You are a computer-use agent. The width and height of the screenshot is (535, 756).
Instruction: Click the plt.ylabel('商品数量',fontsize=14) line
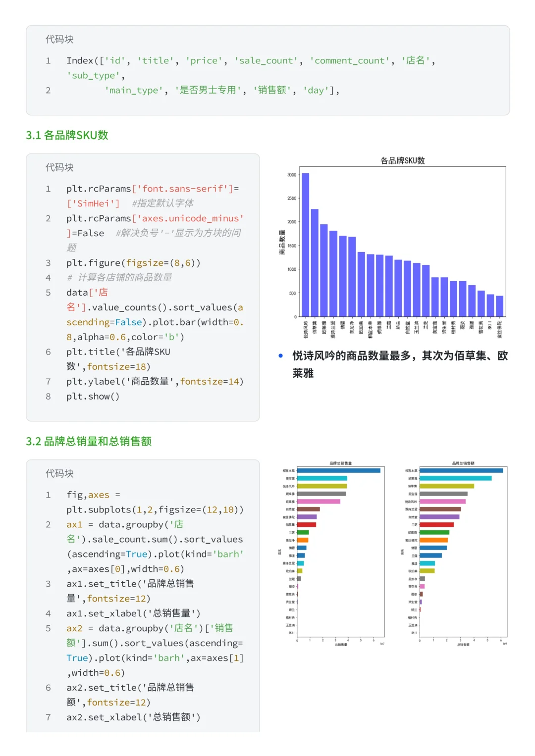coord(155,381)
